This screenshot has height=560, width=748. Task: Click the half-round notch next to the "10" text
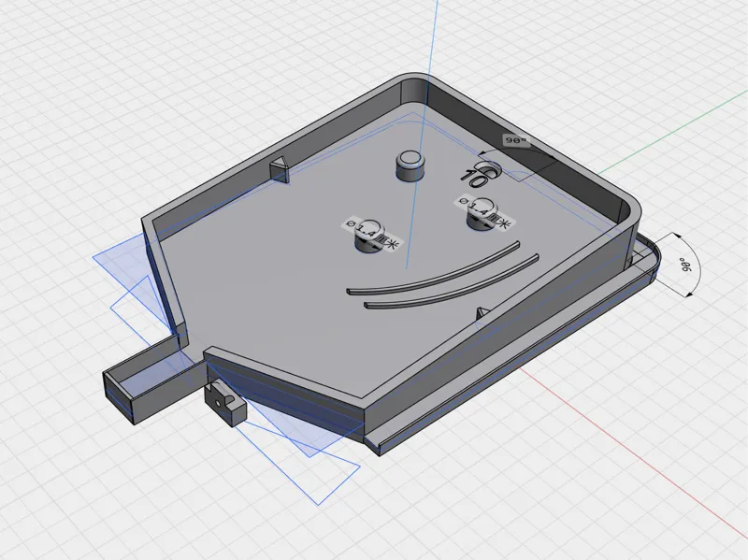tap(489, 170)
